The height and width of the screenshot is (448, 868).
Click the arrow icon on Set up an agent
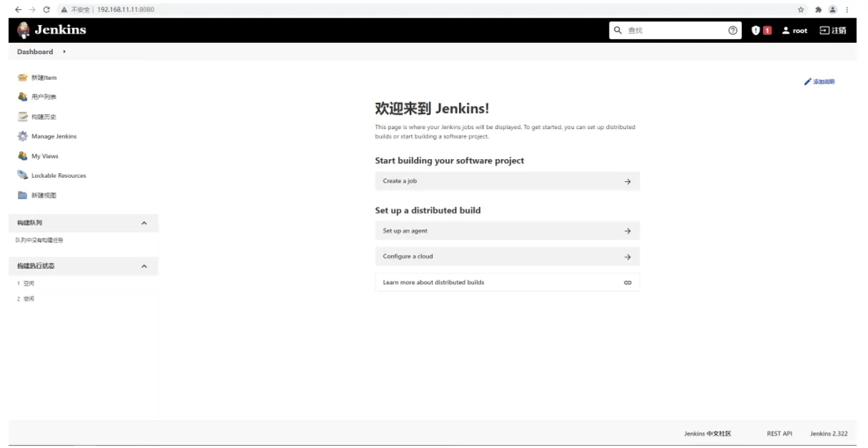click(627, 231)
